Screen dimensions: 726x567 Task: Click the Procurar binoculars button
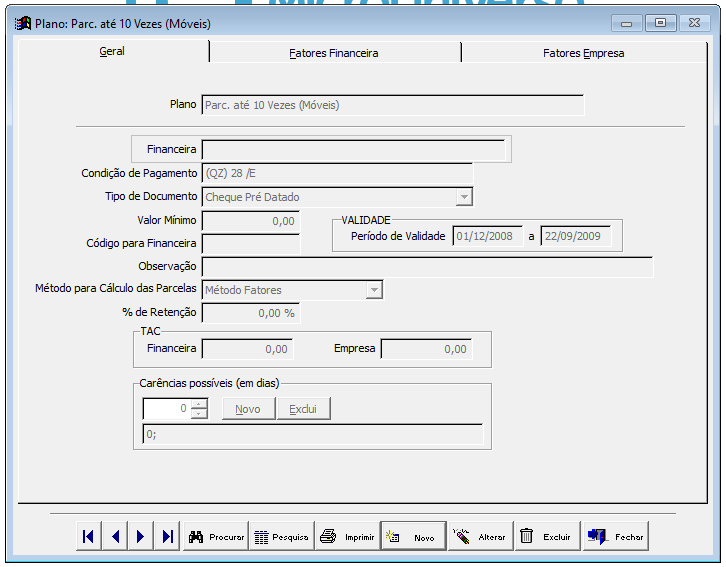(x=216, y=537)
